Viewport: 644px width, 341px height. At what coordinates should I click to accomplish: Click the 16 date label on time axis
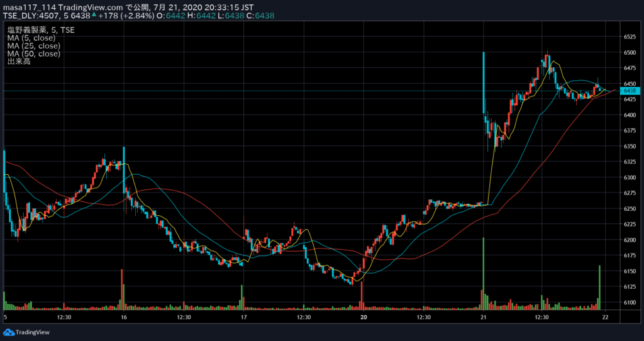(124, 316)
